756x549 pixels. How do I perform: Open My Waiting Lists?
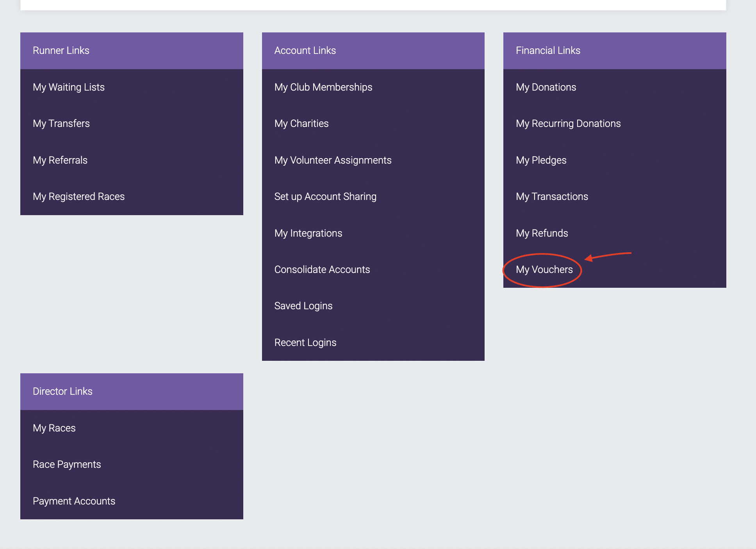[x=68, y=87]
